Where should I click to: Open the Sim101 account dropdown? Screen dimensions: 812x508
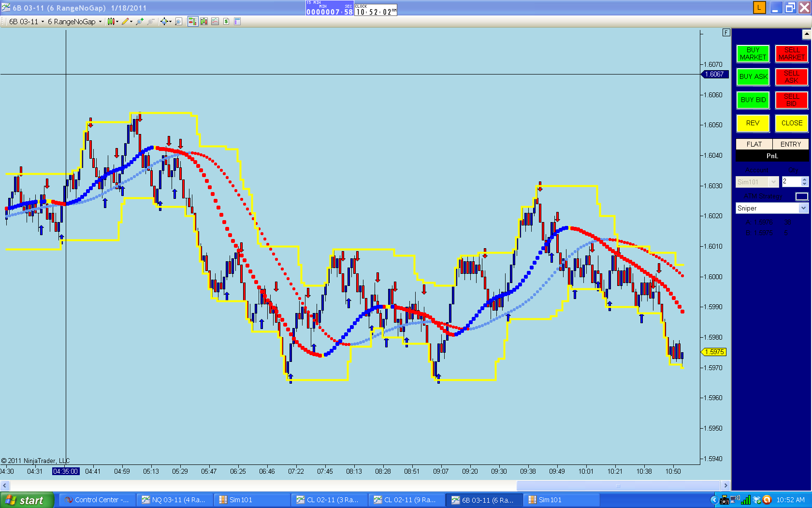click(x=757, y=182)
